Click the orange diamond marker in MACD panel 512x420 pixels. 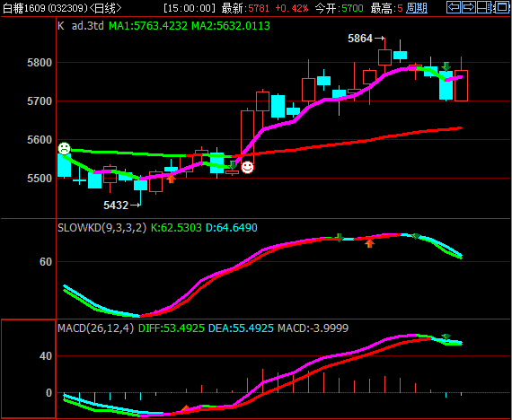point(185,408)
